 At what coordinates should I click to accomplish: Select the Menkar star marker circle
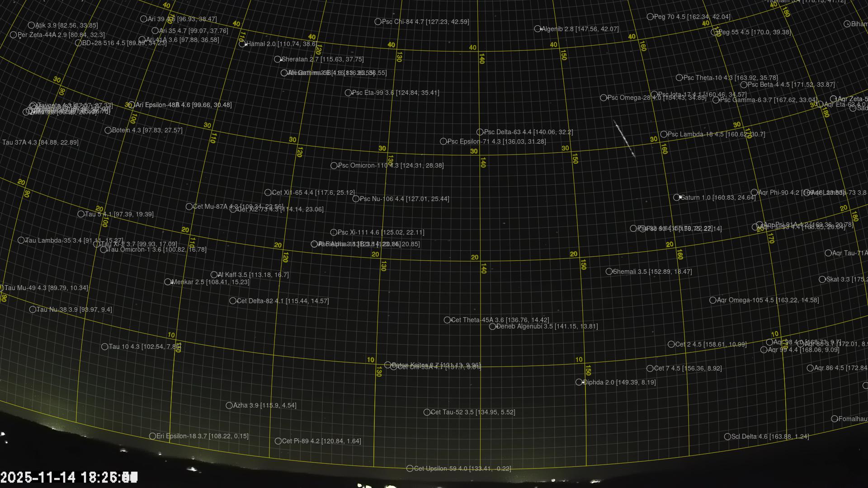(168, 282)
